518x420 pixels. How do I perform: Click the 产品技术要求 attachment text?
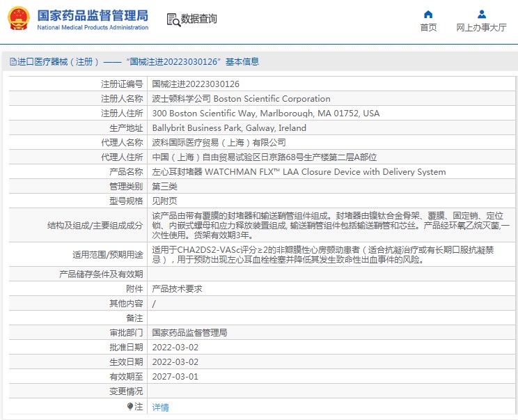coord(177,289)
